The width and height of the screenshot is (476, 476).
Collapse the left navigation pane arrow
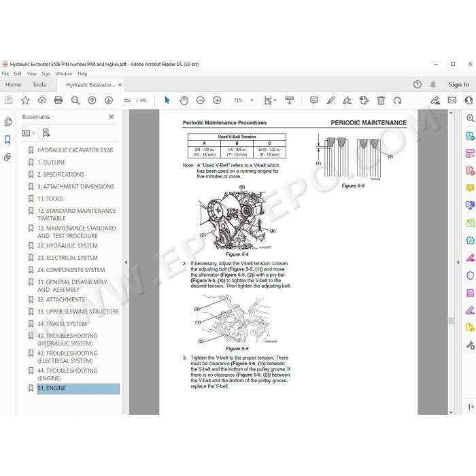(126, 262)
